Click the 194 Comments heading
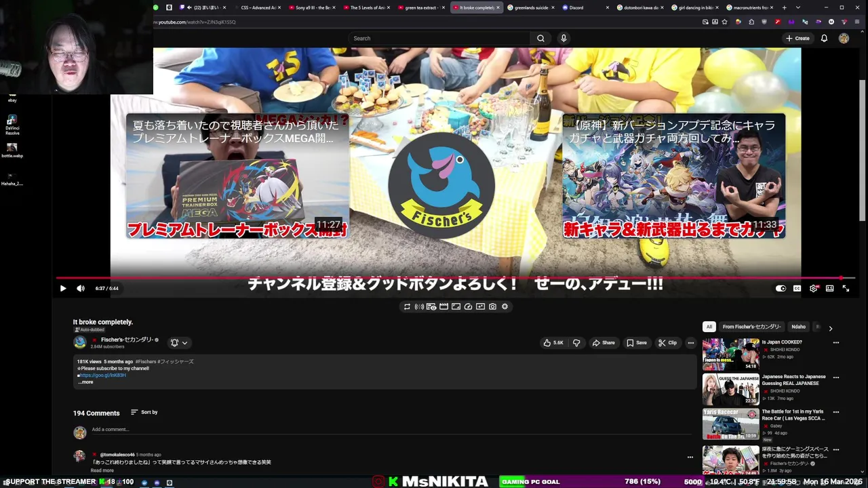Viewport: 868px width, 488px height. pos(96,413)
